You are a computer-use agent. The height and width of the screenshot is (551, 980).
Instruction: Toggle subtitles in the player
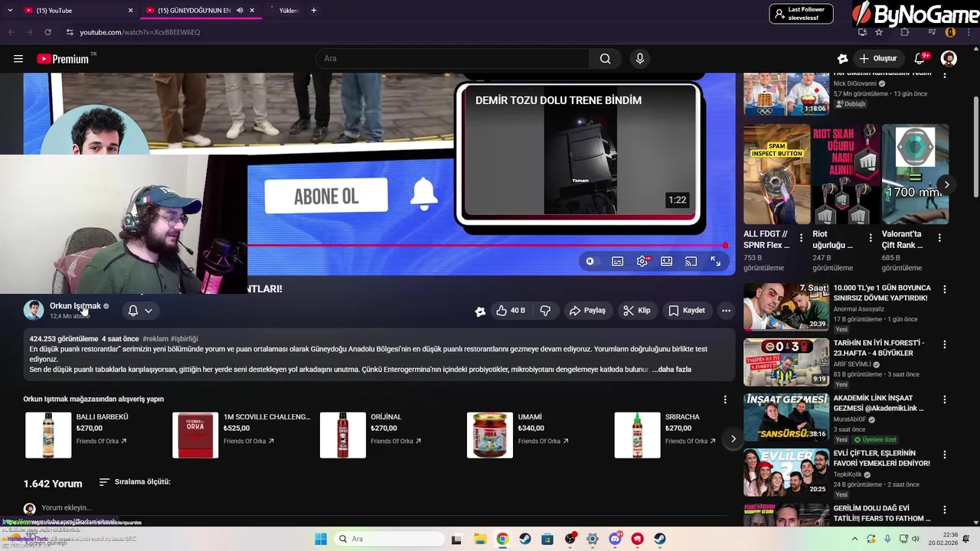tap(618, 262)
